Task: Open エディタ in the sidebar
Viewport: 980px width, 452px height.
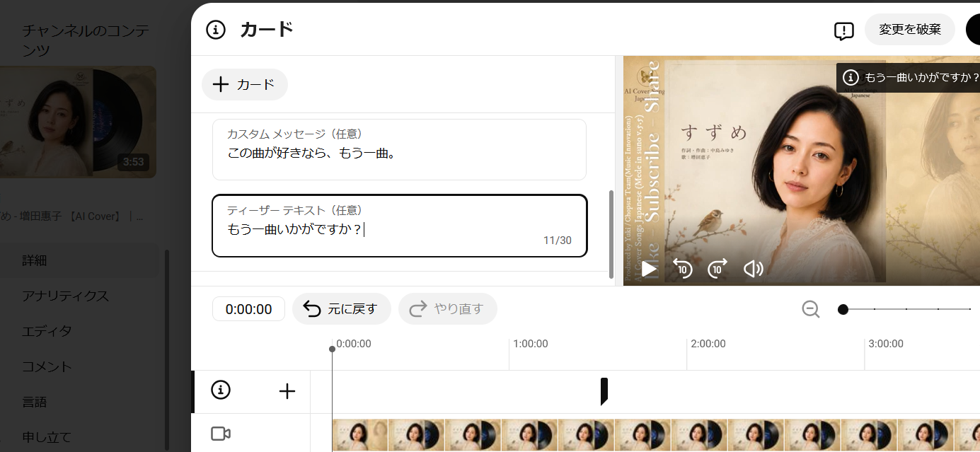Action: click(x=47, y=331)
